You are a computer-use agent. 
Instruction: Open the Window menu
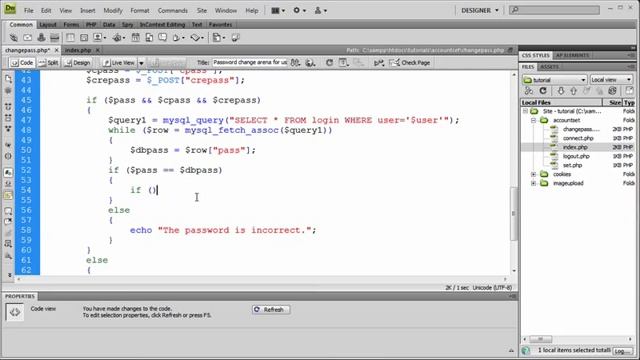click(x=226, y=10)
